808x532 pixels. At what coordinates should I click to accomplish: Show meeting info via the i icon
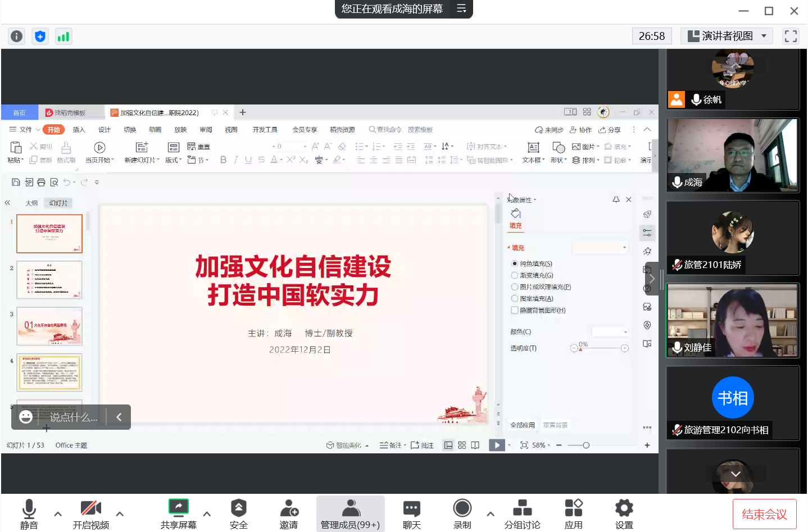tap(17, 37)
